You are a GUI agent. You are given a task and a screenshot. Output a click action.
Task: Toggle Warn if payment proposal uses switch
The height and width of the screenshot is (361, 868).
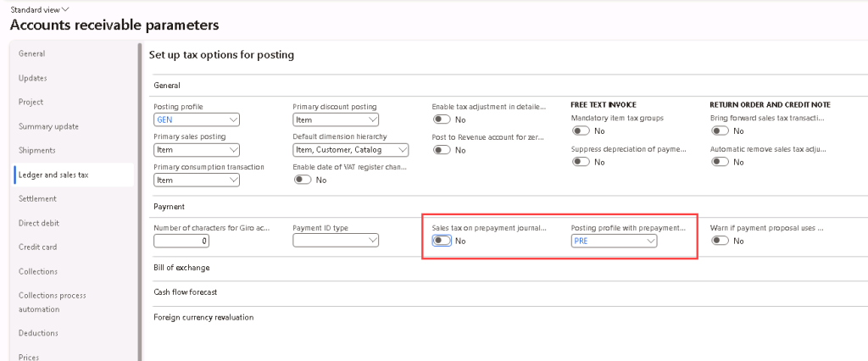(x=720, y=241)
